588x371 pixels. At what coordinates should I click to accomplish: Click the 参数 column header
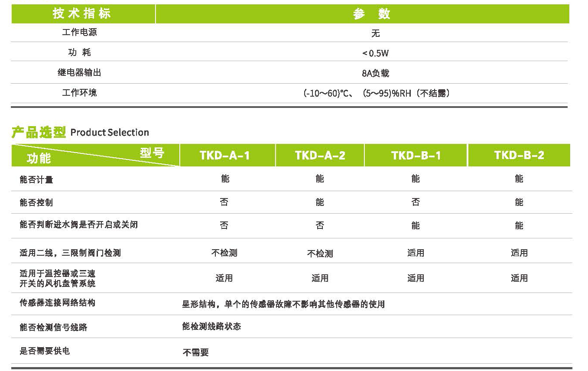pos(371,14)
